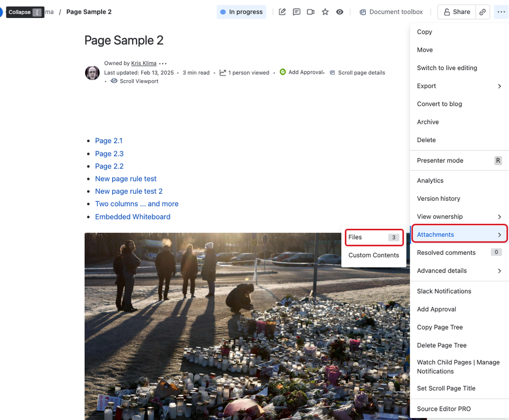The image size is (509, 420).
Task: Click the video record icon
Action: point(311,12)
